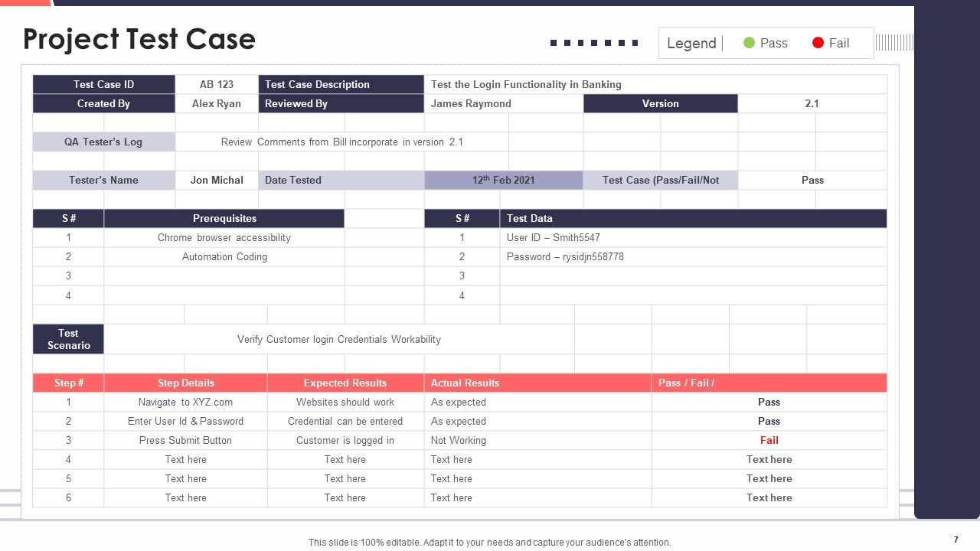
Task: Expand the Test Scenario section
Action: [68, 339]
